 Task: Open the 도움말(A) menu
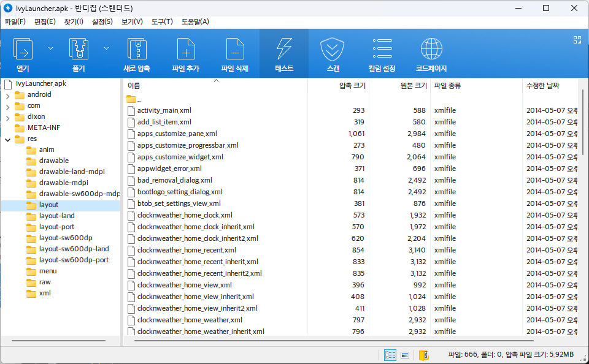(195, 22)
